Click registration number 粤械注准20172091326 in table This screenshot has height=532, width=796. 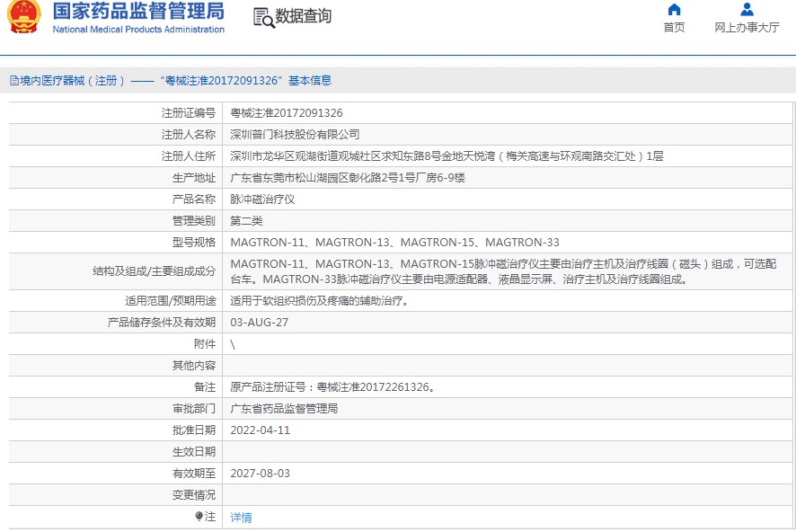click(x=287, y=113)
